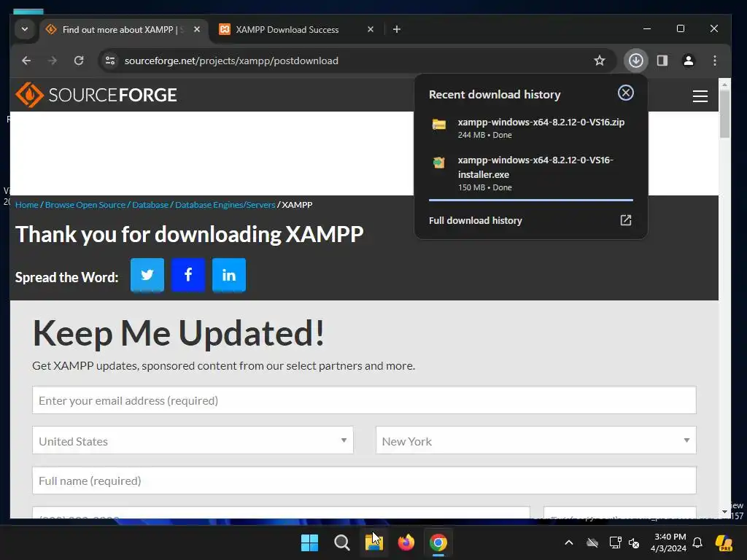747x560 pixels.
Task: Open the notification bell
Action: (697, 542)
